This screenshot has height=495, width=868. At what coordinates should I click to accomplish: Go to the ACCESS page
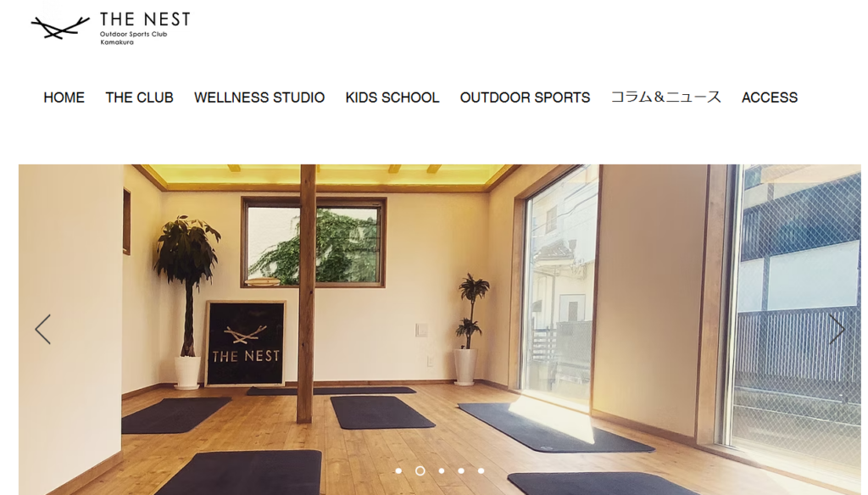tap(770, 97)
